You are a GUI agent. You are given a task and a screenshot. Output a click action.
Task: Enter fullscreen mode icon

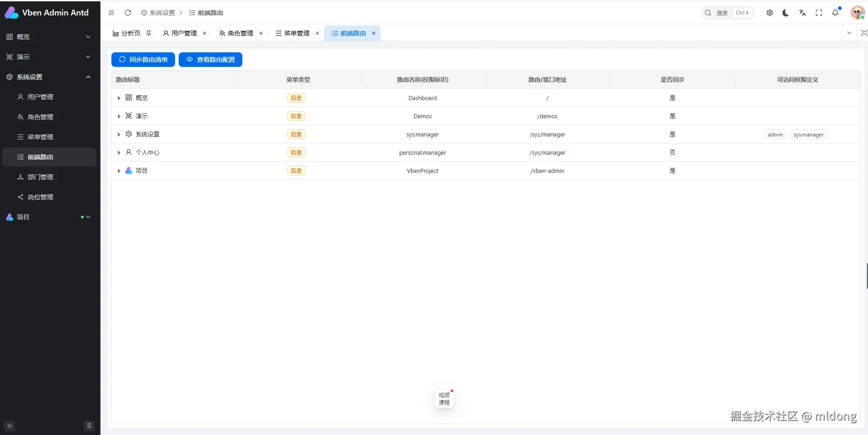click(x=819, y=13)
